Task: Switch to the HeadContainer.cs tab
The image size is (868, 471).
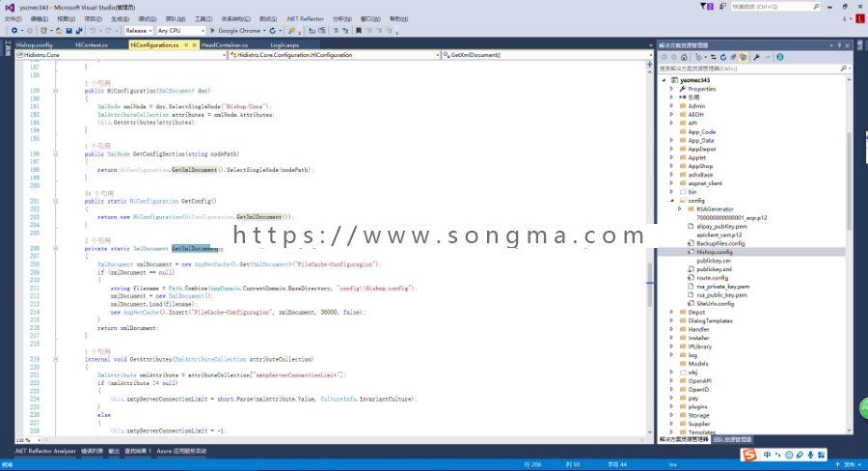Action: point(225,45)
